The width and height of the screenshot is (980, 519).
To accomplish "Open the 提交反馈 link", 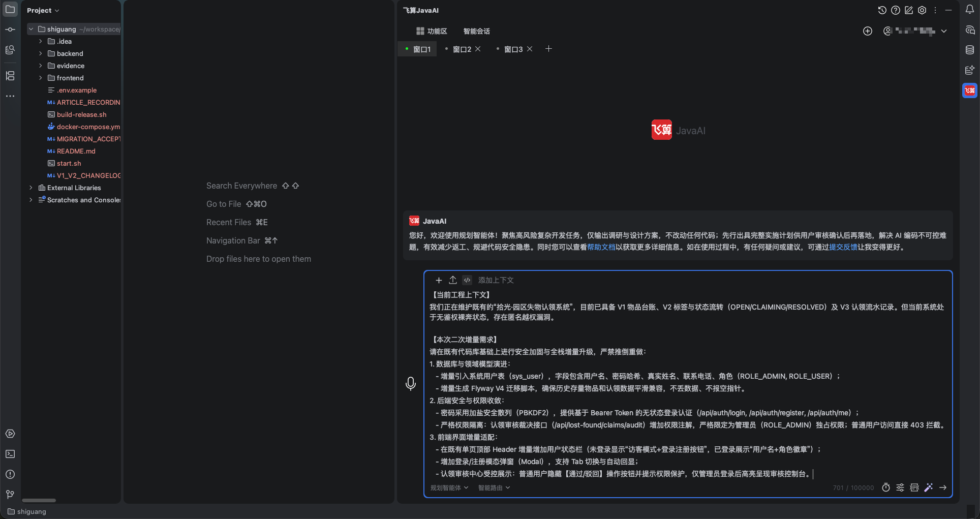I will 843,247.
